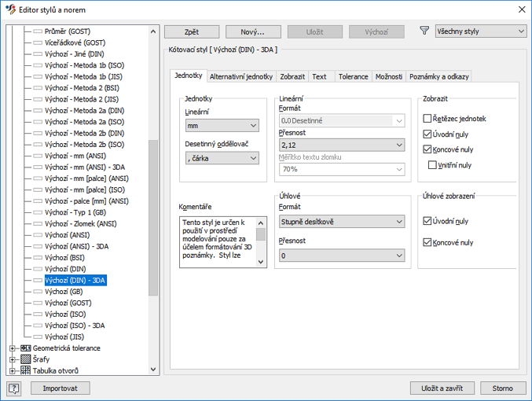This screenshot has width=532, height=401.
Task: Expand the Tabulka otvorů tree node
Action: (13, 371)
